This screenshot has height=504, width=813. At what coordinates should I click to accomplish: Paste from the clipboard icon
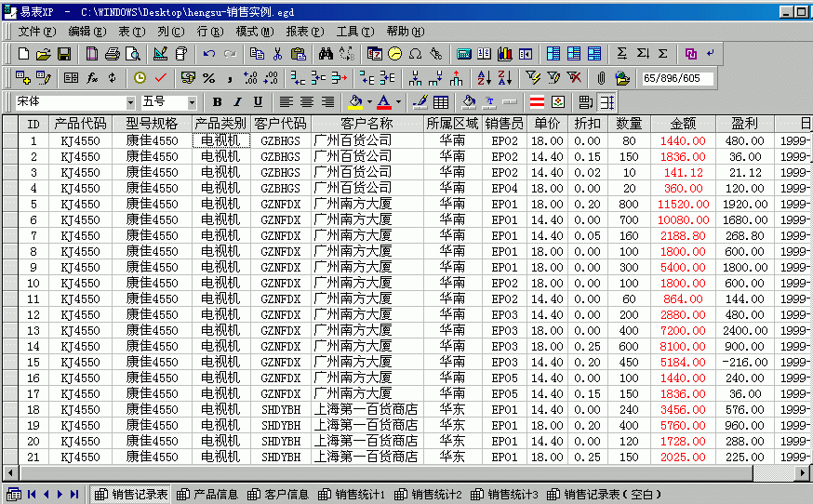[299, 53]
